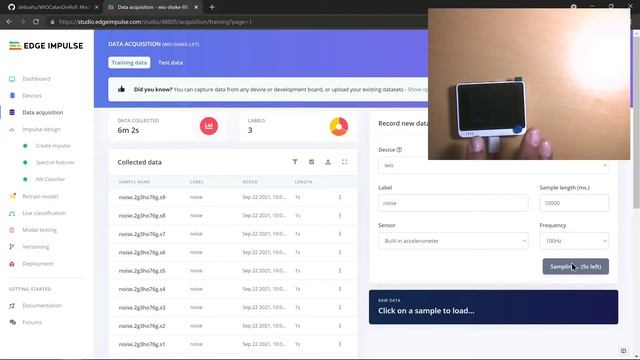Image resolution: width=640 pixels, height=360 pixels.
Task: Click the Device help question icon
Action: 399,150
